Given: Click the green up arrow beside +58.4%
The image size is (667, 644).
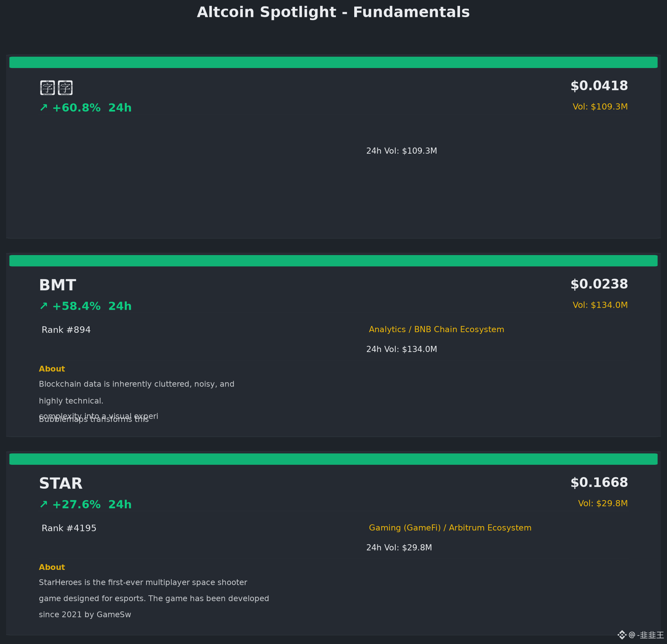Looking at the screenshot, I should tap(44, 306).
